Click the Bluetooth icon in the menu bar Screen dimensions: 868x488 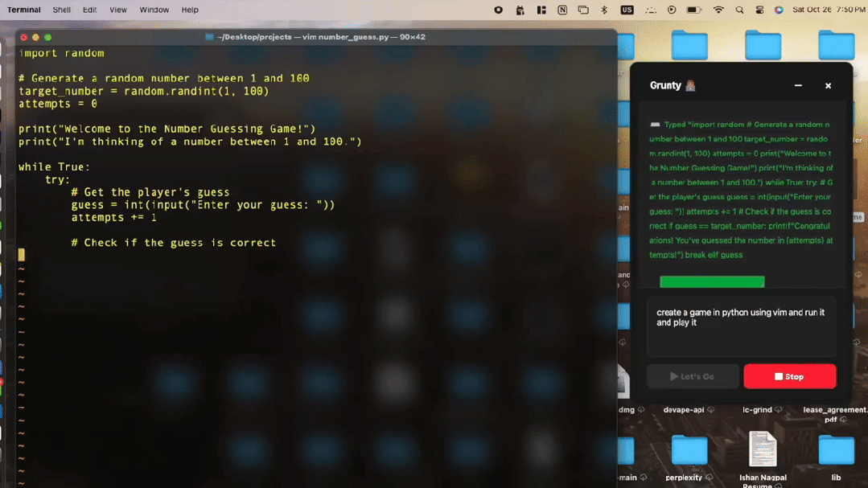[604, 10]
